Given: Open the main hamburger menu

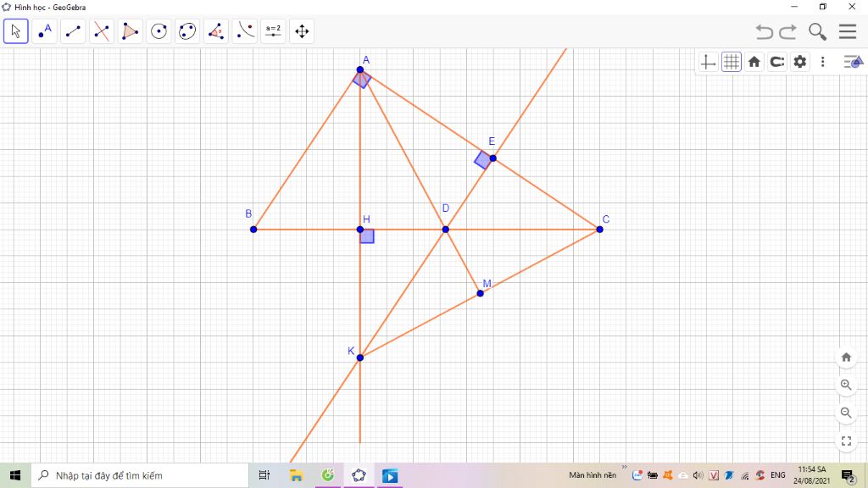Looking at the screenshot, I should (x=848, y=32).
